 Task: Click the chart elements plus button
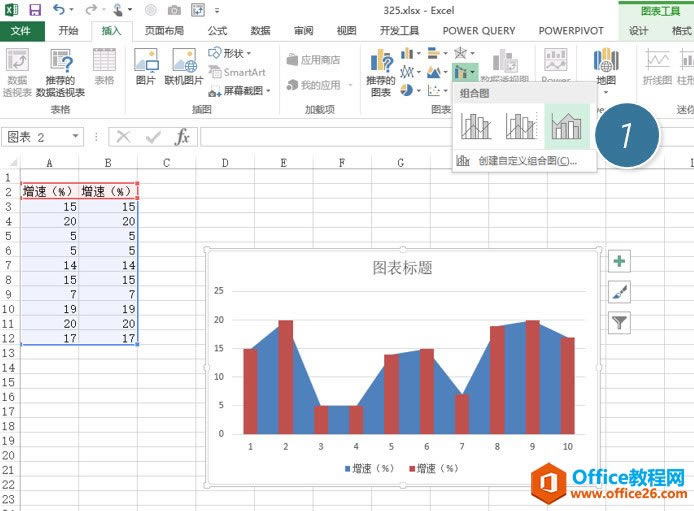(619, 261)
